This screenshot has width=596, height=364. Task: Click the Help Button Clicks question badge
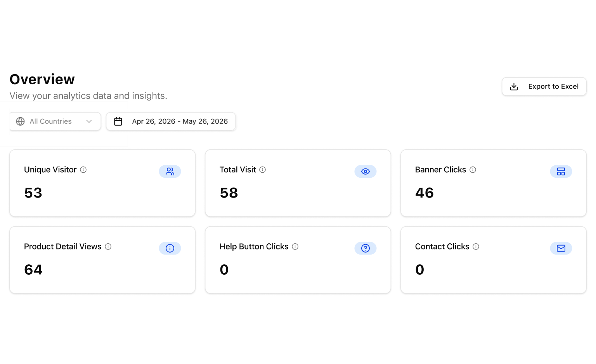pos(366,248)
